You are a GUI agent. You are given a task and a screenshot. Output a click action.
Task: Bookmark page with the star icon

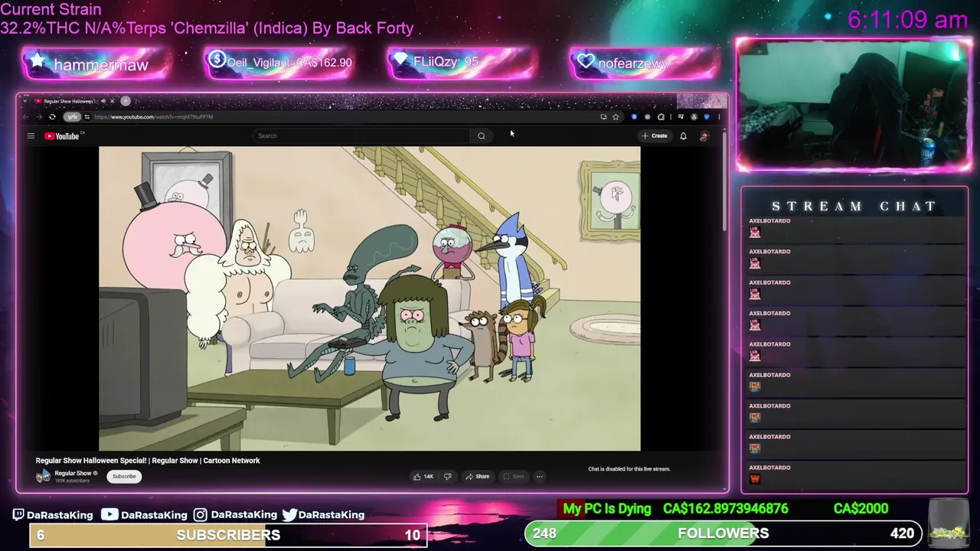tap(616, 117)
